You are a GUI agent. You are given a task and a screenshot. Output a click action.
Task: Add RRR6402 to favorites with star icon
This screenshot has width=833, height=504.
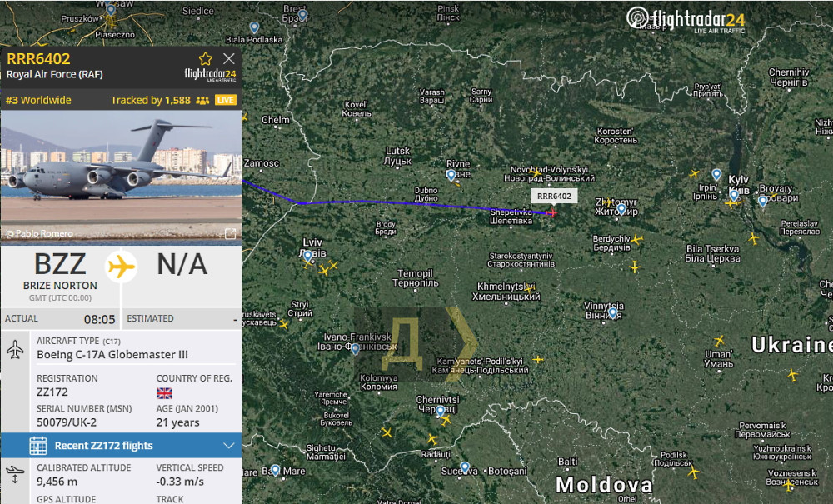point(205,59)
